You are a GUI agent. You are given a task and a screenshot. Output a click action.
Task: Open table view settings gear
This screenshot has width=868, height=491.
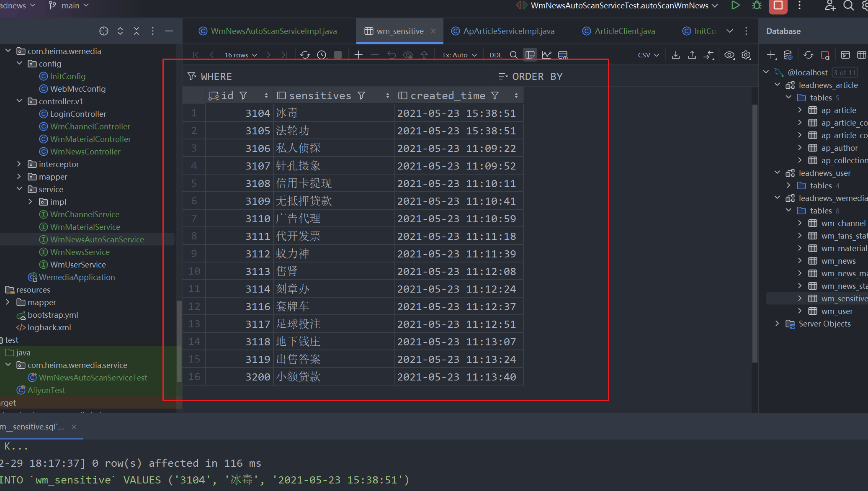[x=746, y=55]
